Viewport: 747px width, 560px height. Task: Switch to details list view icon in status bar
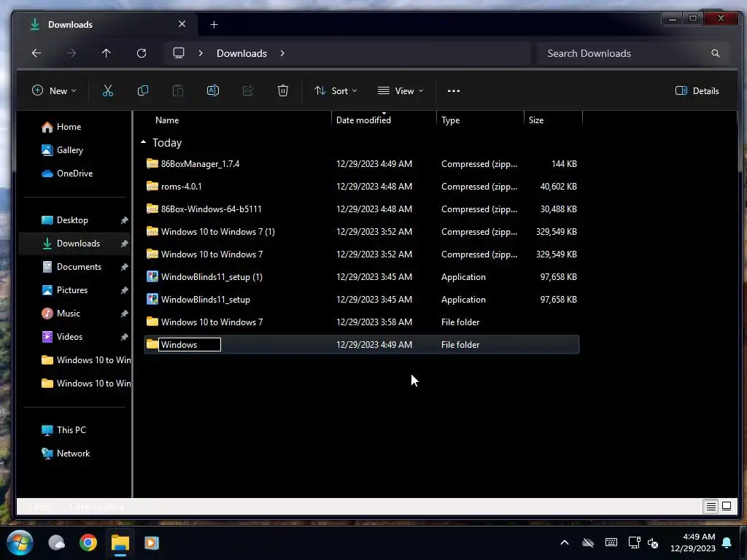pos(711,506)
